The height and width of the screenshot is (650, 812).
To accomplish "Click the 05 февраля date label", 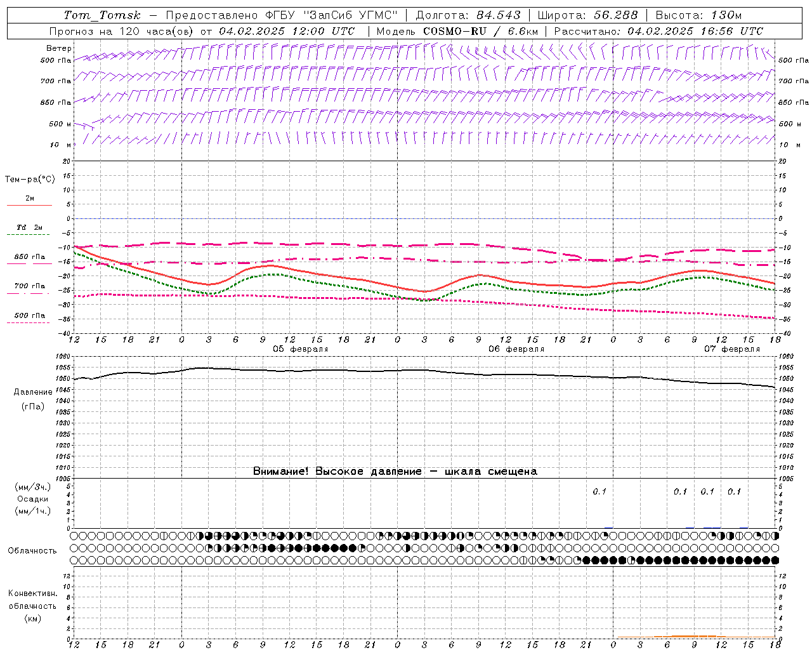I will point(301,349).
